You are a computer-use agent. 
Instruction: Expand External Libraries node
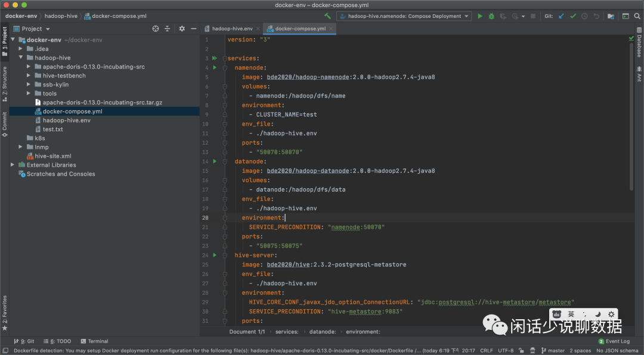point(13,165)
